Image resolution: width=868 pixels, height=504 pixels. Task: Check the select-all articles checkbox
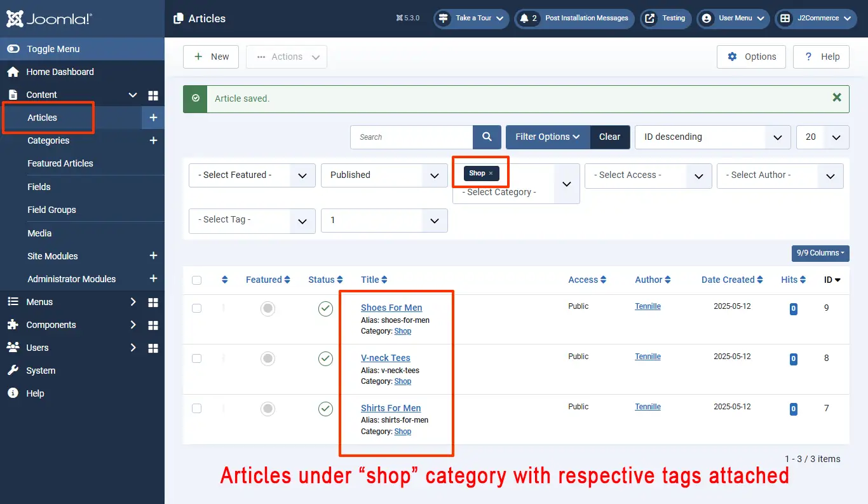point(196,280)
